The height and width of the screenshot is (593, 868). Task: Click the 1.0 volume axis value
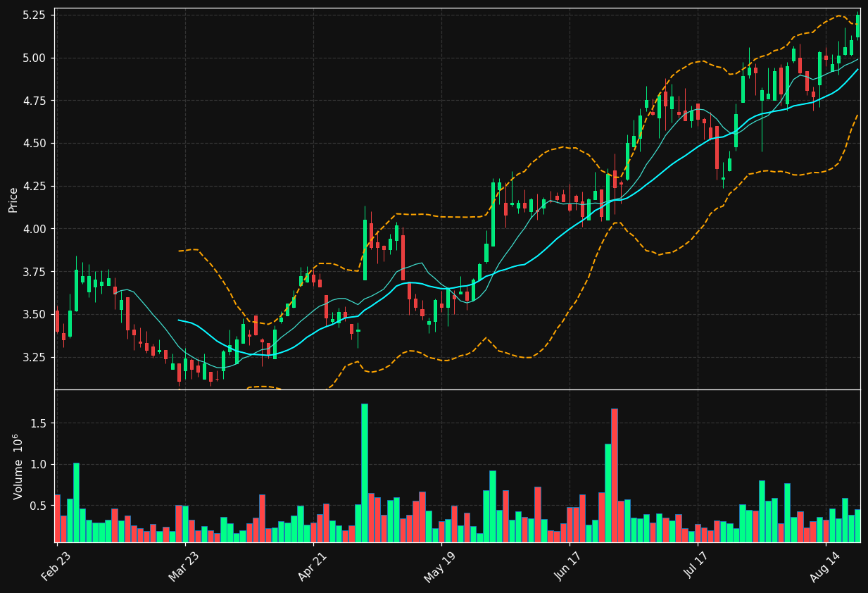(38, 464)
